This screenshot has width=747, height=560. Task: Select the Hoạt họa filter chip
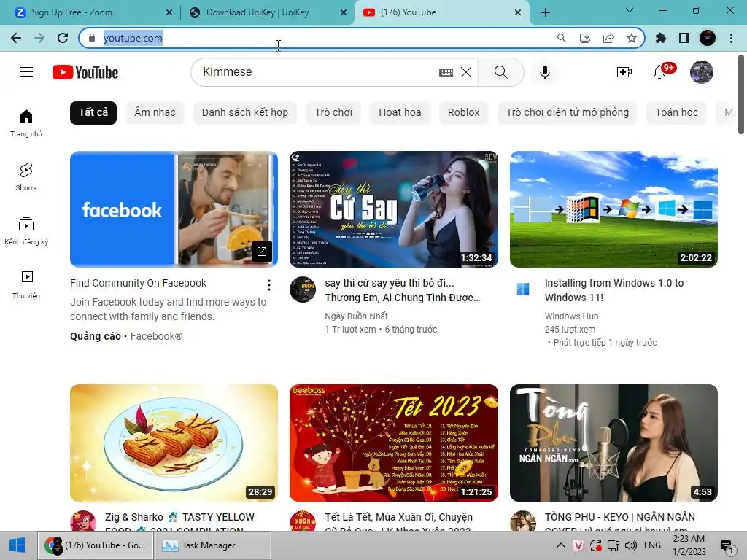tap(400, 113)
